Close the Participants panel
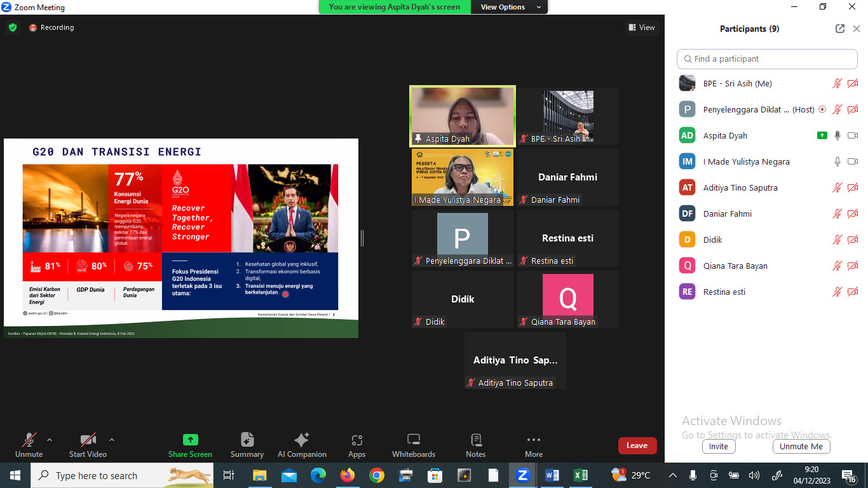This screenshot has height=488, width=868. click(x=857, y=29)
